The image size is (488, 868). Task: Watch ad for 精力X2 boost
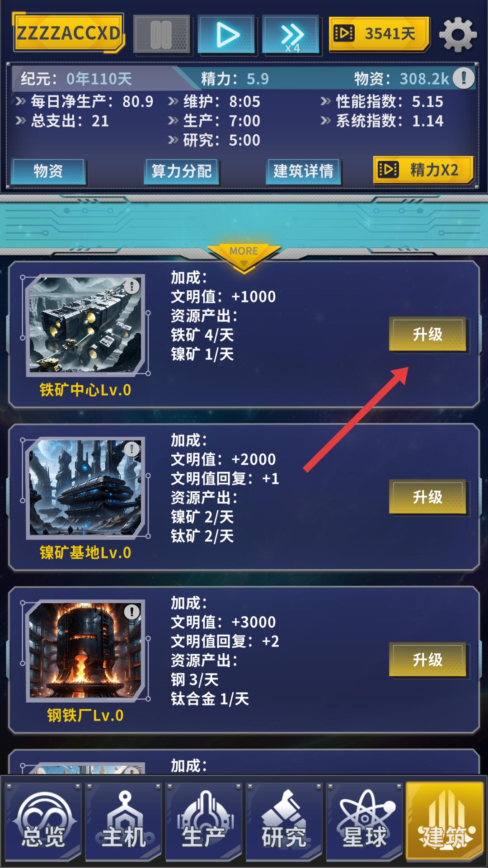(423, 170)
